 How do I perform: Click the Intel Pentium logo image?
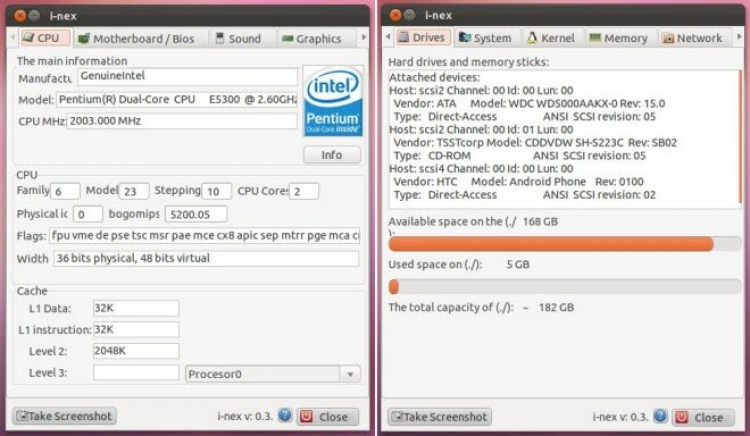pos(332,102)
